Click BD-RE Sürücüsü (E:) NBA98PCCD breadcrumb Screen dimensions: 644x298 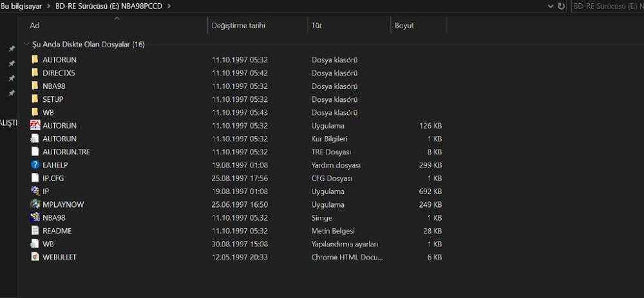coord(109,6)
